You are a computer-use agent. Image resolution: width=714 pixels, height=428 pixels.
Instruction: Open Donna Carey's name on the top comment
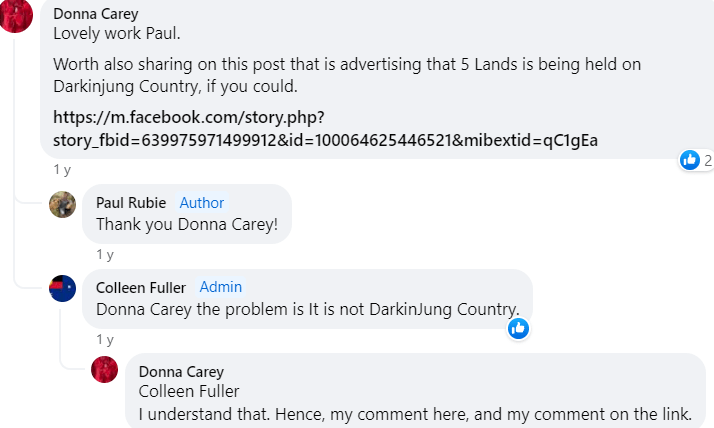pyautogui.click(x=96, y=14)
